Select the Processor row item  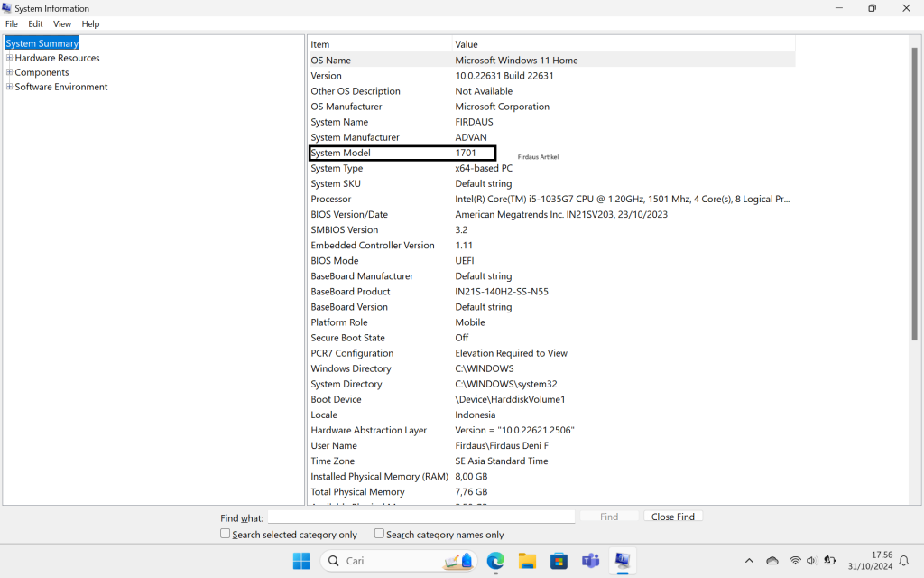tap(331, 199)
